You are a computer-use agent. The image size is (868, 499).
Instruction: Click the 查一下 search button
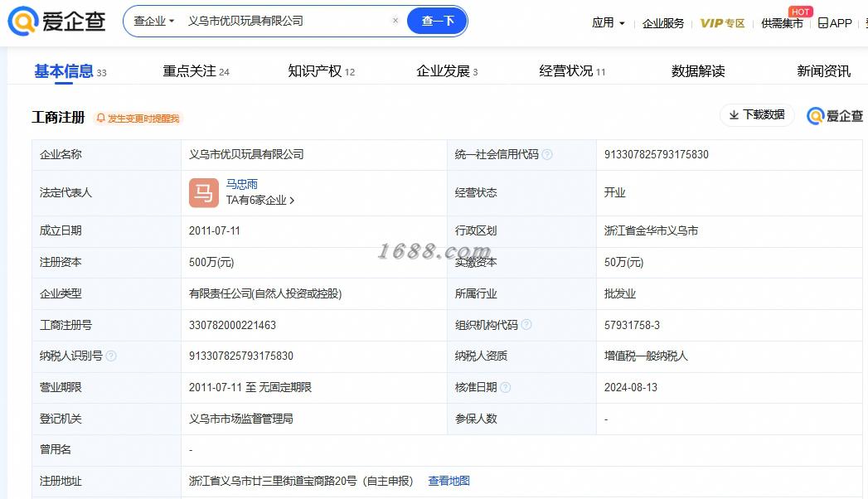(x=438, y=21)
